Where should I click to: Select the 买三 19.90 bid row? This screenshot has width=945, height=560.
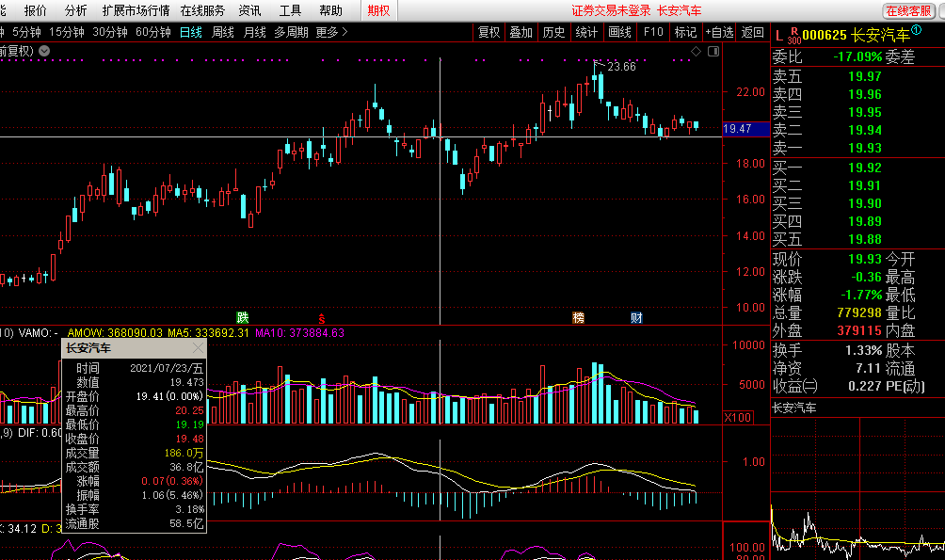(857, 203)
